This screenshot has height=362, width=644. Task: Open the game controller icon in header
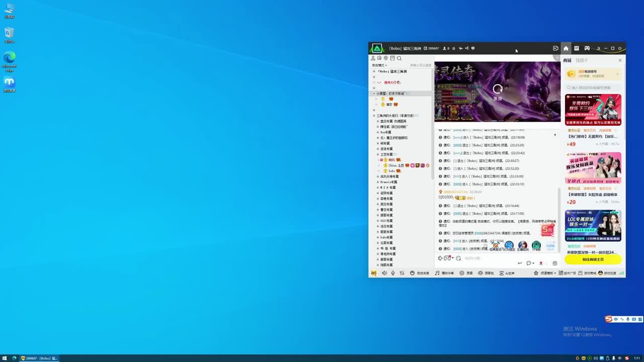coord(587,48)
